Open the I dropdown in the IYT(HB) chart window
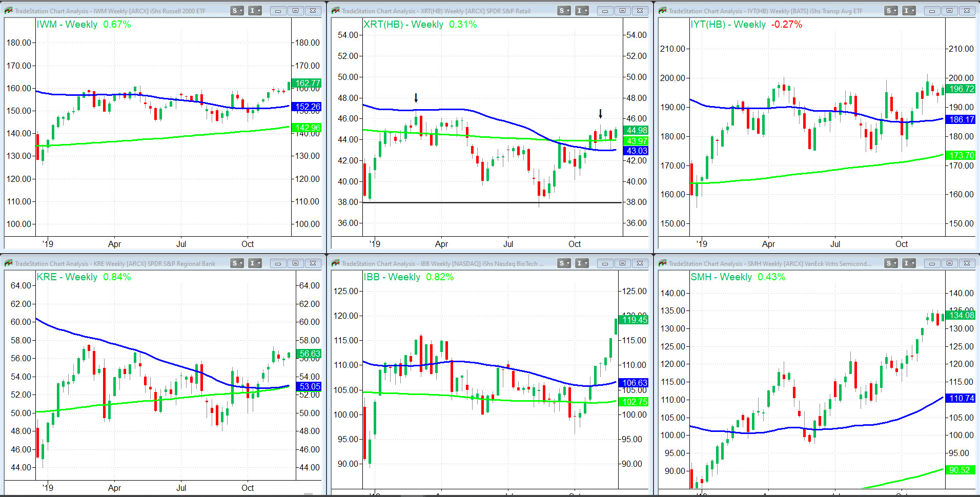The width and height of the screenshot is (980, 497). tap(909, 11)
